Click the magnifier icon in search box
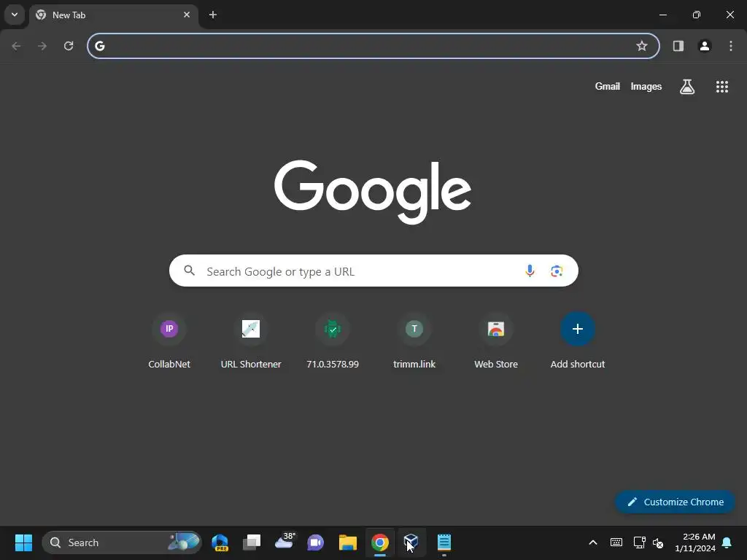This screenshot has height=560, width=747. [x=189, y=271]
